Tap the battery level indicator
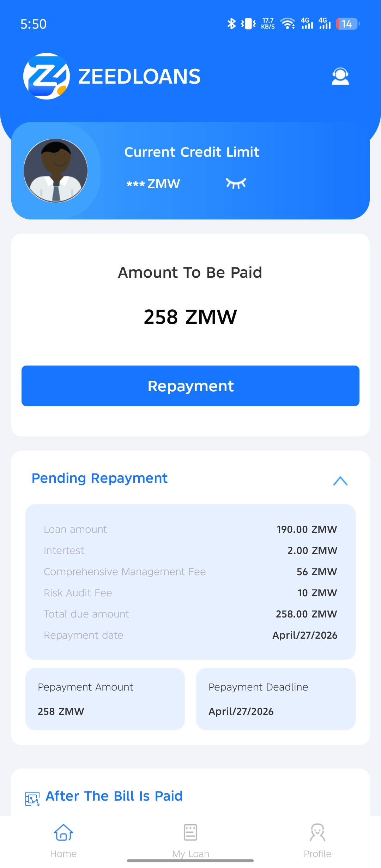The width and height of the screenshot is (381, 868). coord(347,24)
